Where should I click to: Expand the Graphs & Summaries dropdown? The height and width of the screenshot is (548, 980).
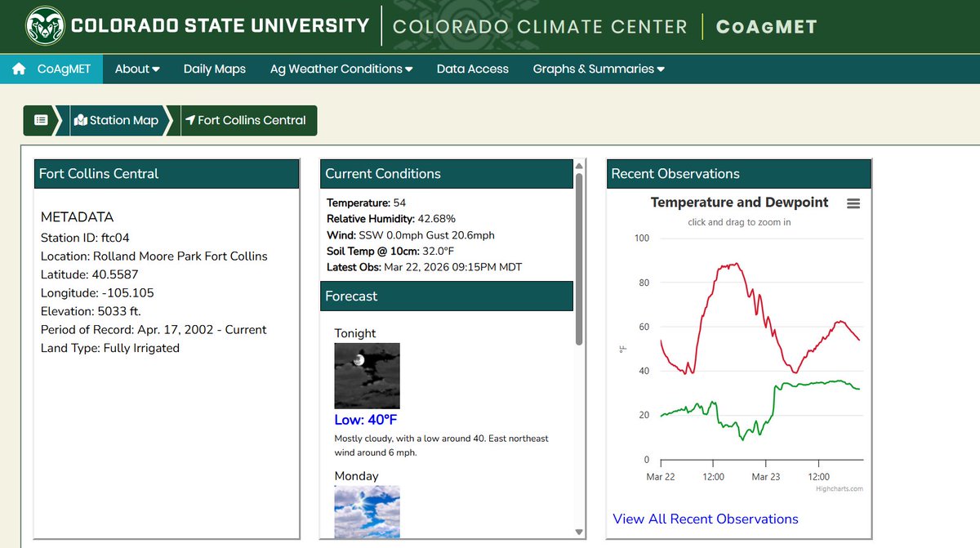599,69
